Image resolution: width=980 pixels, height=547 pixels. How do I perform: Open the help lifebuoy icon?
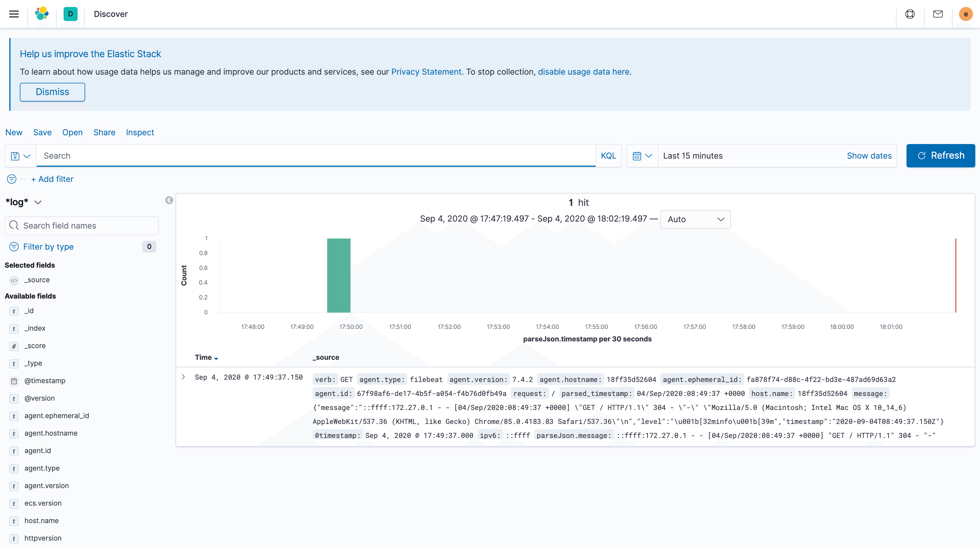click(x=910, y=14)
